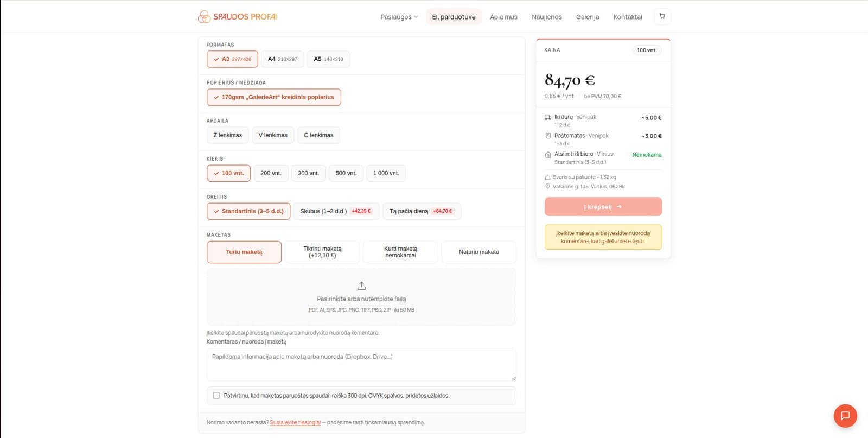Select Skubus (1–2 d.d.) speed
The width and height of the screenshot is (868, 438).
pos(336,211)
